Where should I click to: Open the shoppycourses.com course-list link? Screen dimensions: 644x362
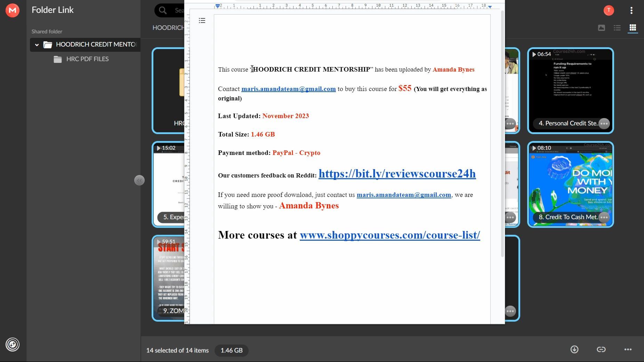(x=389, y=235)
